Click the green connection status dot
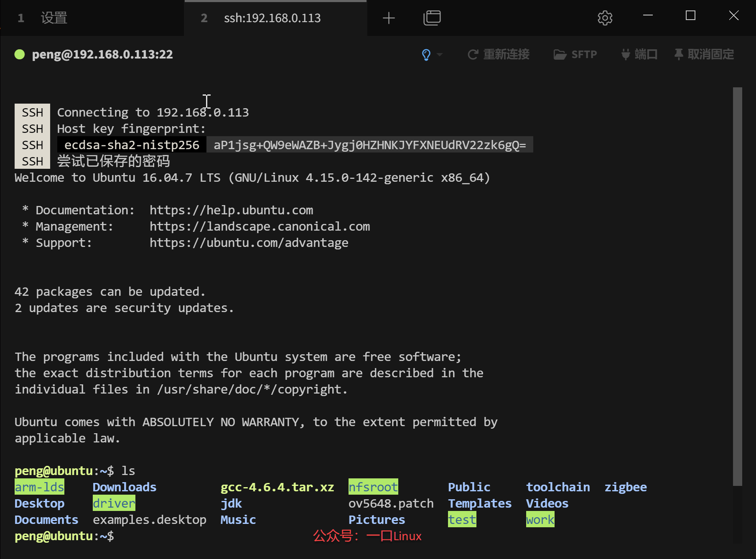Viewport: 756px width, 559px height. point(20,54)
